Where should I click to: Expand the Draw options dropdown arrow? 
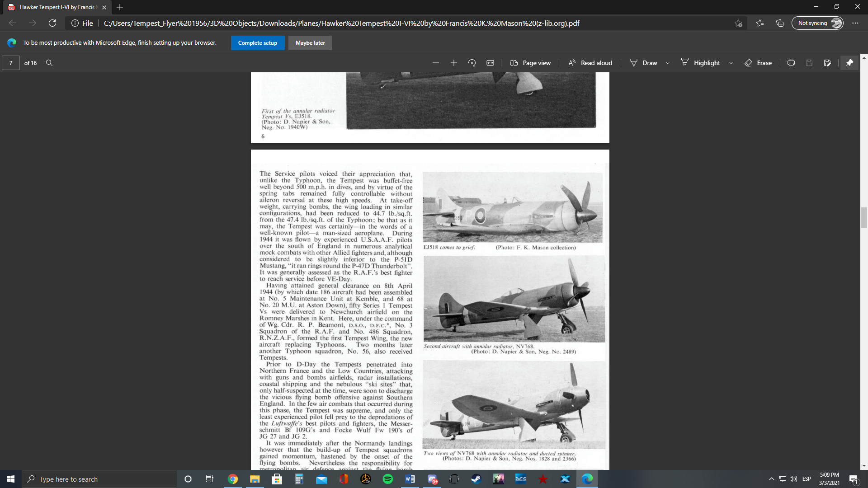click(668, 63)
